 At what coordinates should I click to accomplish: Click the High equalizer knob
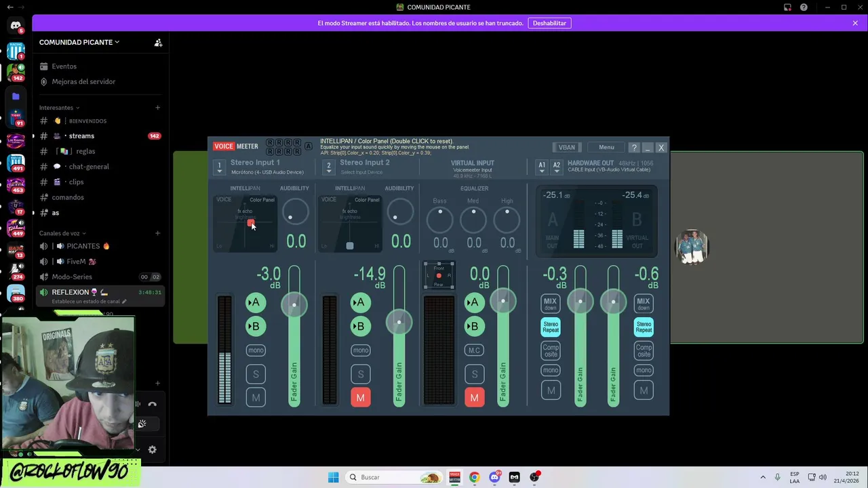[507, 220]
